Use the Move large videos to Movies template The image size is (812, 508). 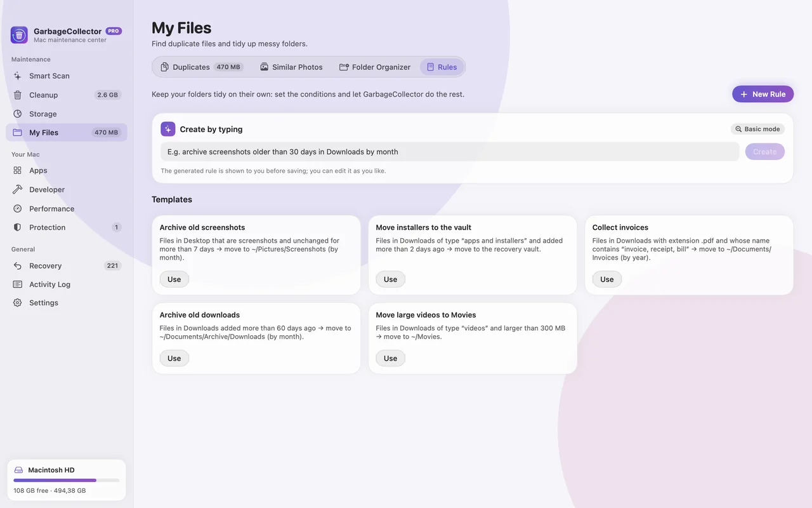pyautogui.click(x=391, y=358)
